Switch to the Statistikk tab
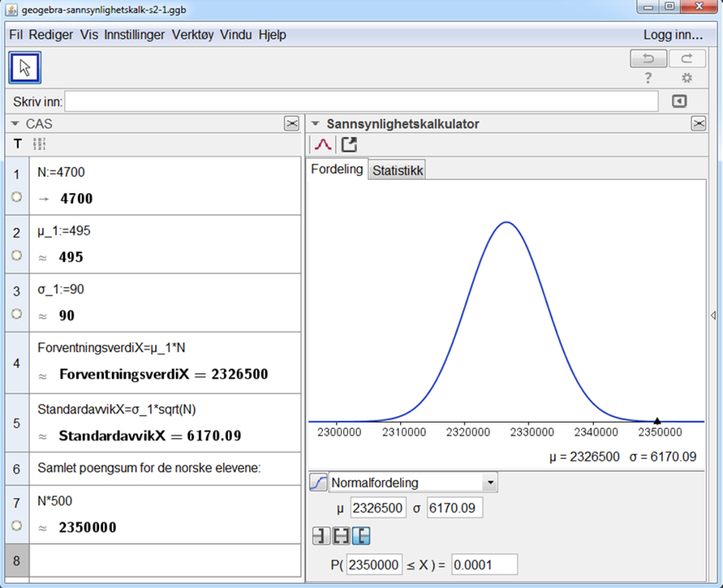 (x=398, y=170)
